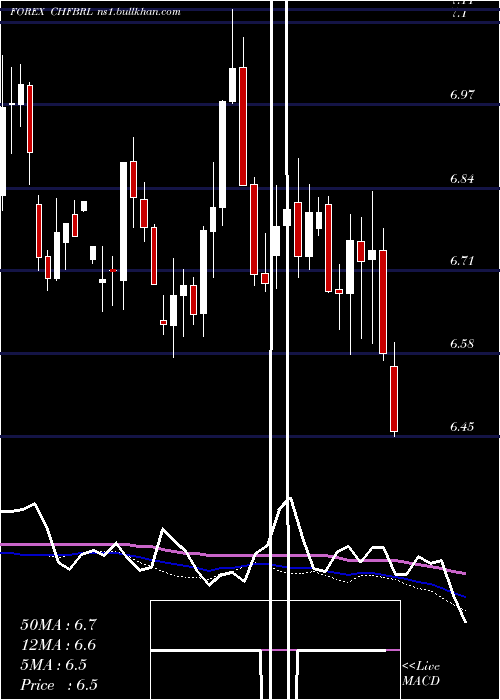Screen dimensions: 500x700
Task: Click the tallest red candlestick below 7.1
Action: click(x=243, y=126)
